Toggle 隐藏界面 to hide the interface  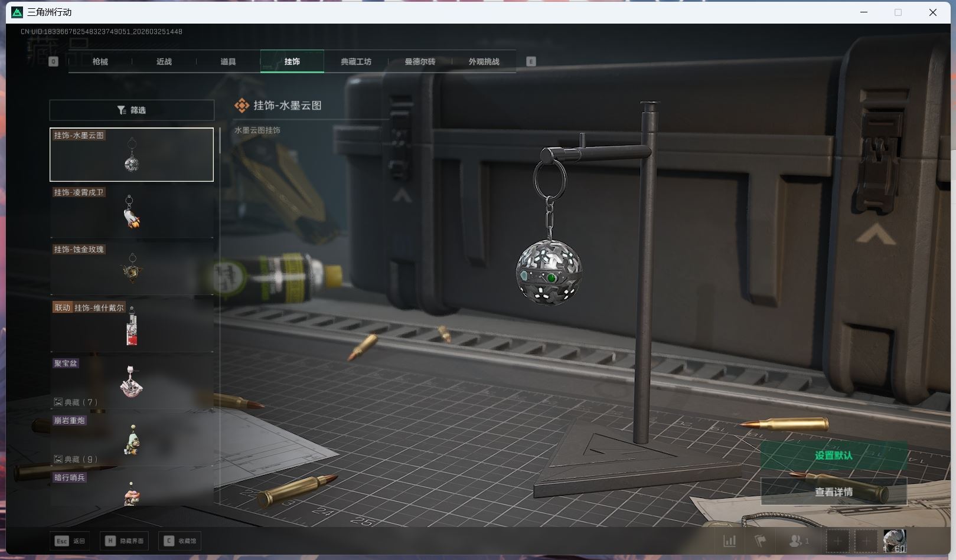(x=125, y=541)
